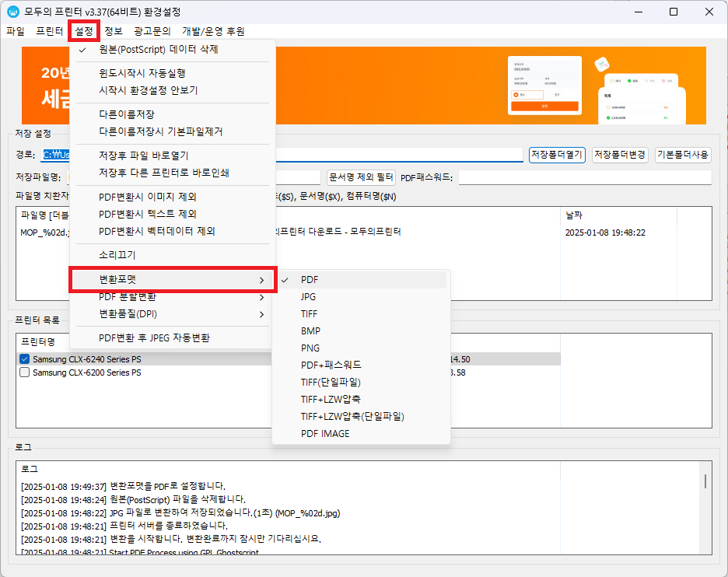Choose BMP conversion format
Image resolution: width=728 pixels, height=577 pixels.
click(361, 331)
